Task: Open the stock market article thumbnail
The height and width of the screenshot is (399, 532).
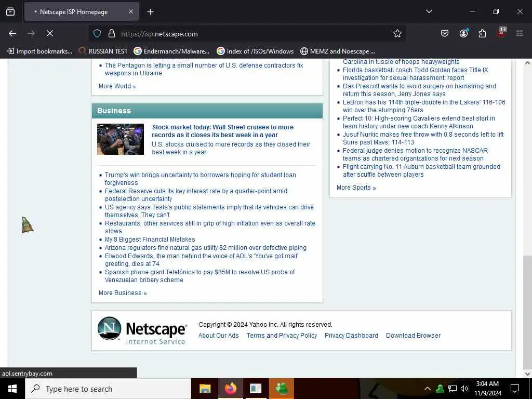Action: tap(121, 139)
